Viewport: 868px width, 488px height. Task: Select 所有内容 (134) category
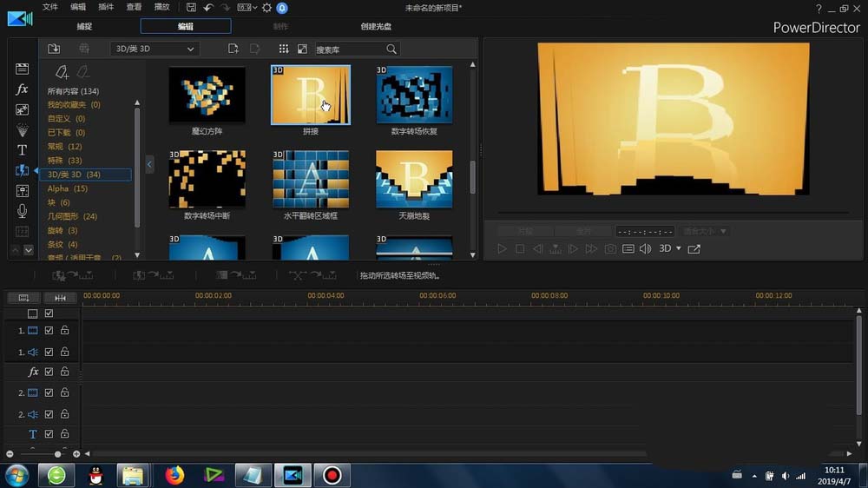(73, 91)
